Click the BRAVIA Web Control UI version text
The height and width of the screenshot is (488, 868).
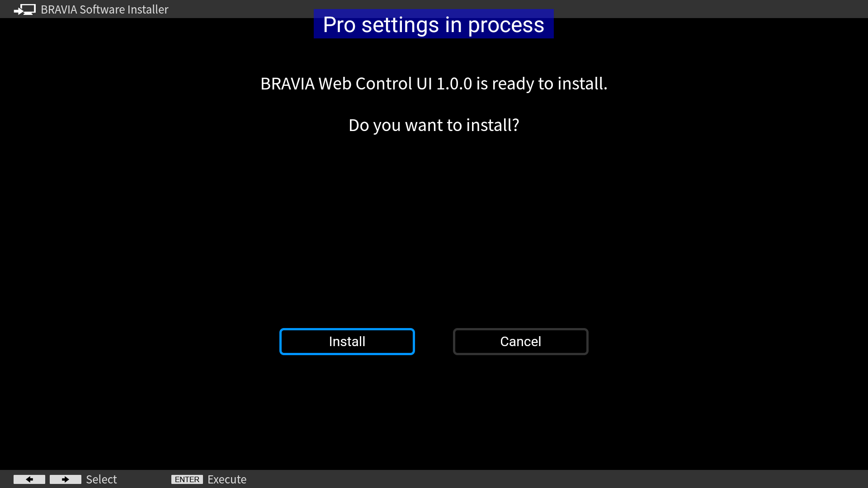366,84
